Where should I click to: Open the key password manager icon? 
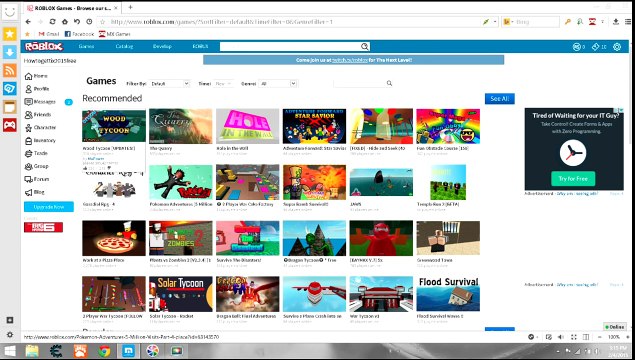coord(568,22)
